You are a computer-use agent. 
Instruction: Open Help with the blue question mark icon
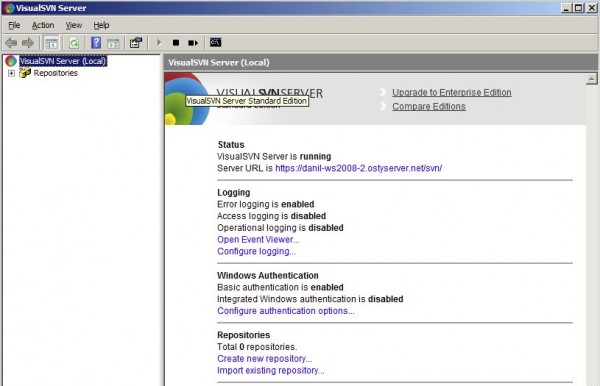96,42
